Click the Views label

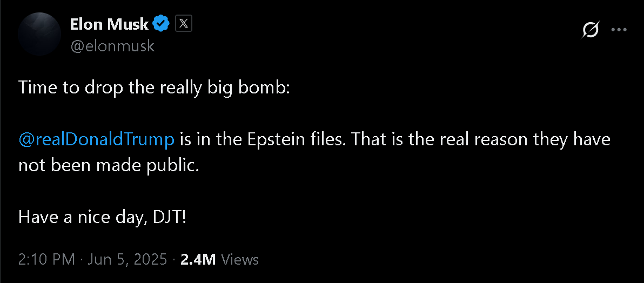pos(240,259)
